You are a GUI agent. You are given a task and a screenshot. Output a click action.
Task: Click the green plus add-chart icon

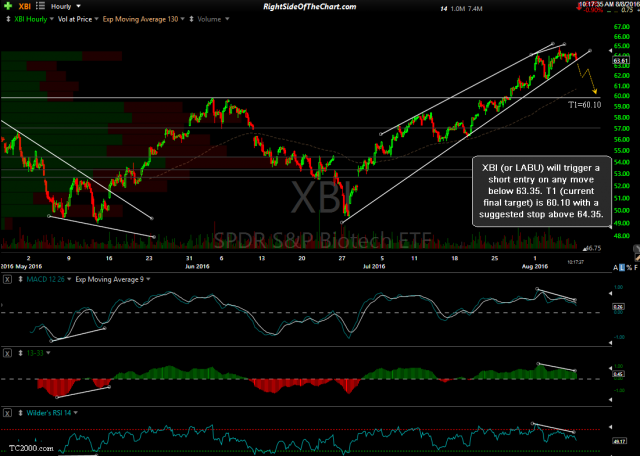(8, 7)
